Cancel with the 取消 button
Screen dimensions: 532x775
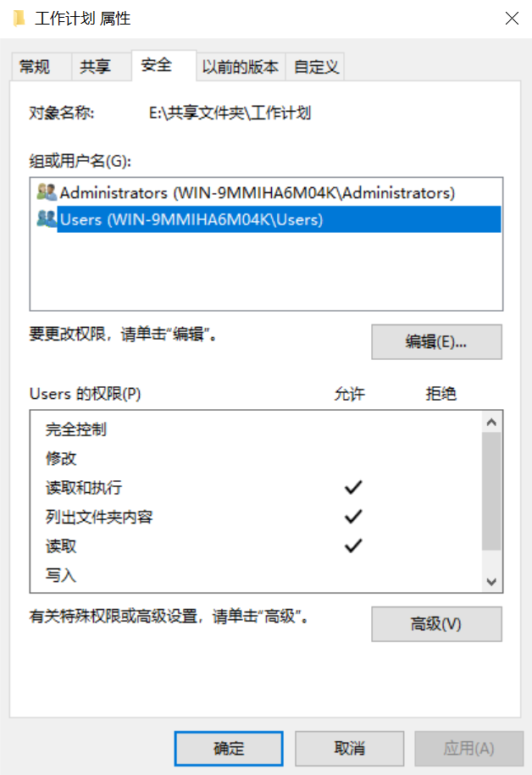350,748
